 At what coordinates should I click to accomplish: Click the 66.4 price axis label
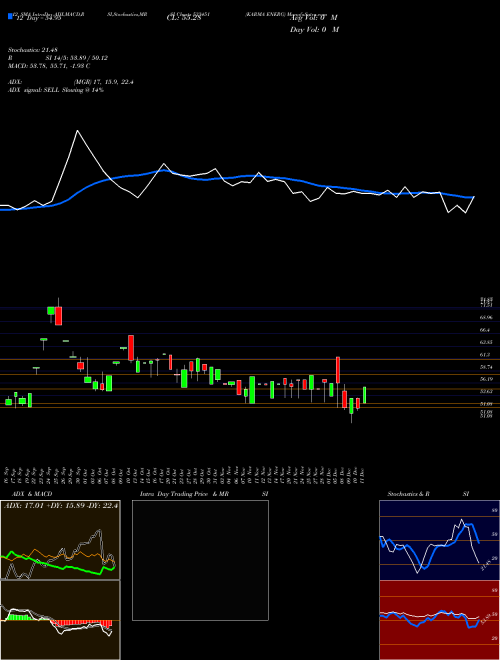point(484,330)
